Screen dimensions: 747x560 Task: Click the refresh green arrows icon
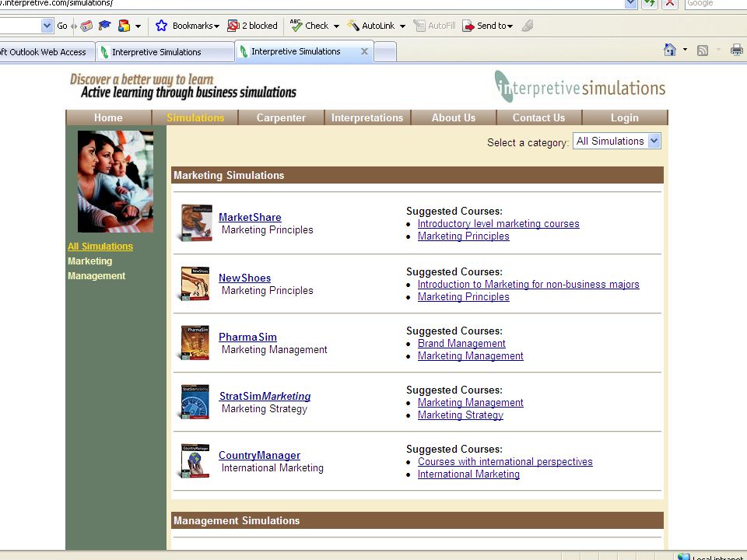pos(649,3)
